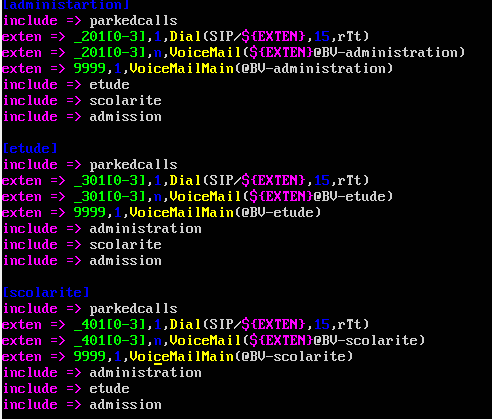This screenshot has width=492, height=419.
Task: Click 'include => parkedcalls' under [scolarite]
Action: (x=90, y=309)
